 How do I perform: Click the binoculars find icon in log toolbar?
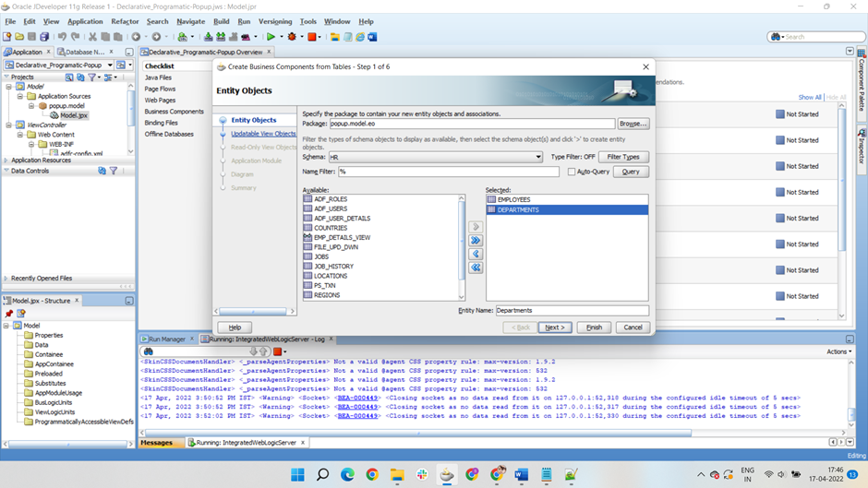pos(149,351)
